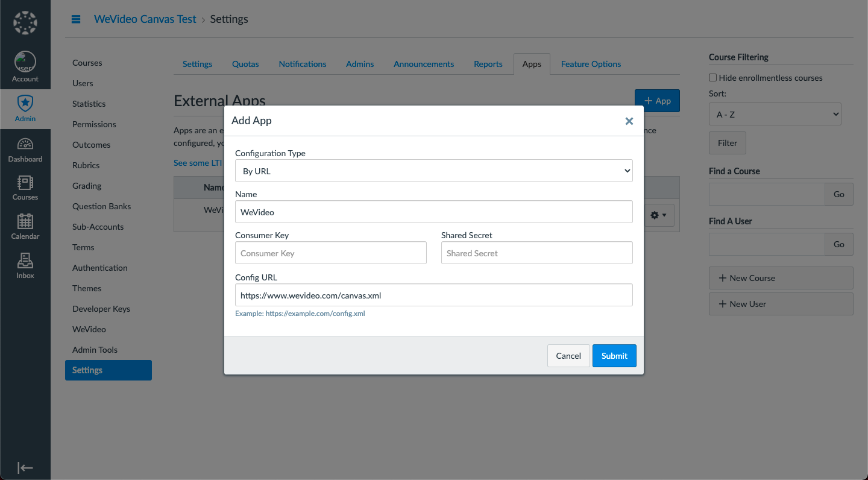868x480 pixels.
Task: Open Grading in the account menu
Action: [87, 186]
